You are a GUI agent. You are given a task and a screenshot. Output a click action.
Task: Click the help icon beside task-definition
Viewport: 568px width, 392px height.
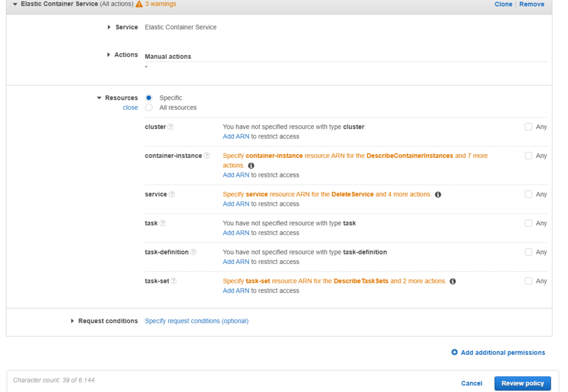click(193, 252)
